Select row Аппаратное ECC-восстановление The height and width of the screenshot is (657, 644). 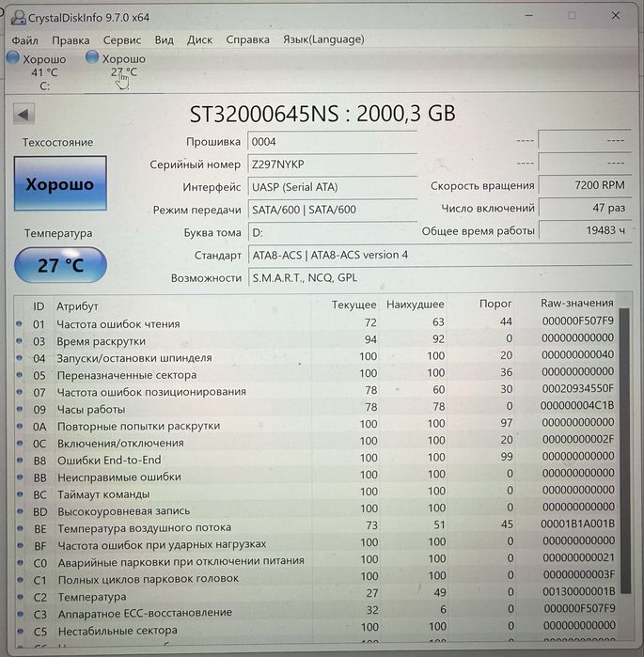(316, 611)
